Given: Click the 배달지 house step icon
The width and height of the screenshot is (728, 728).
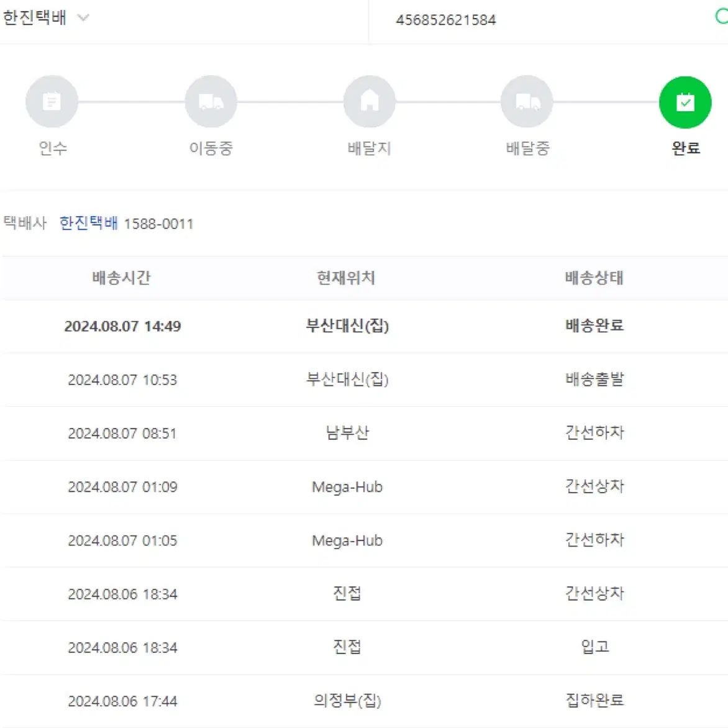Looking at the screenshot, I should [369, 102].
